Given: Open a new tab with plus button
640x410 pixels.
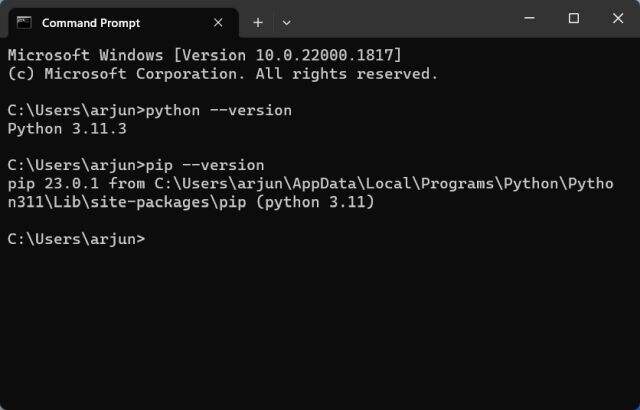Looking at the screenshot, I should [x=257, y=22].
